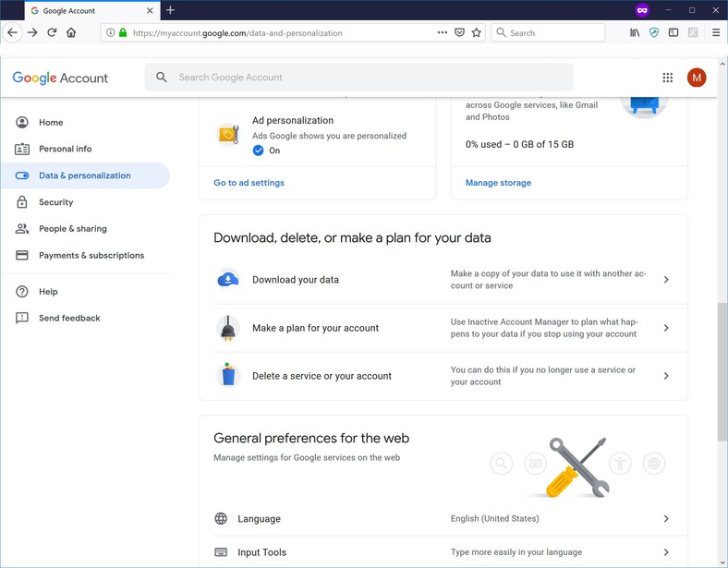Expand Delete a service or your account chevron

[666, 375]
